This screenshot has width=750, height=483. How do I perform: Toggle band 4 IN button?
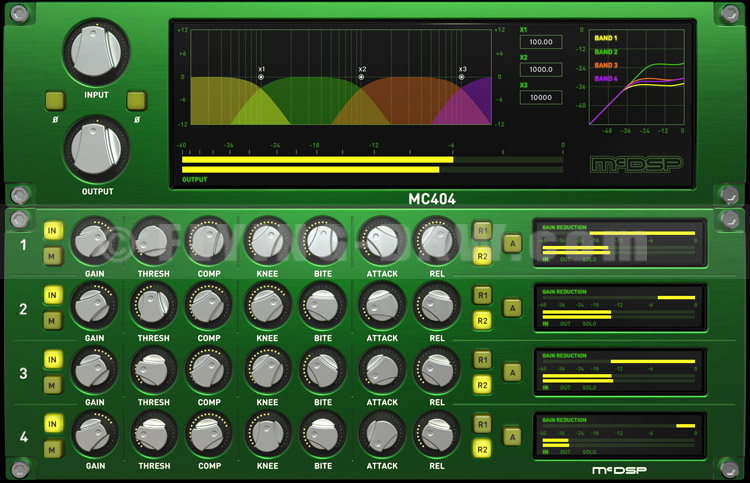pos(53,424)
